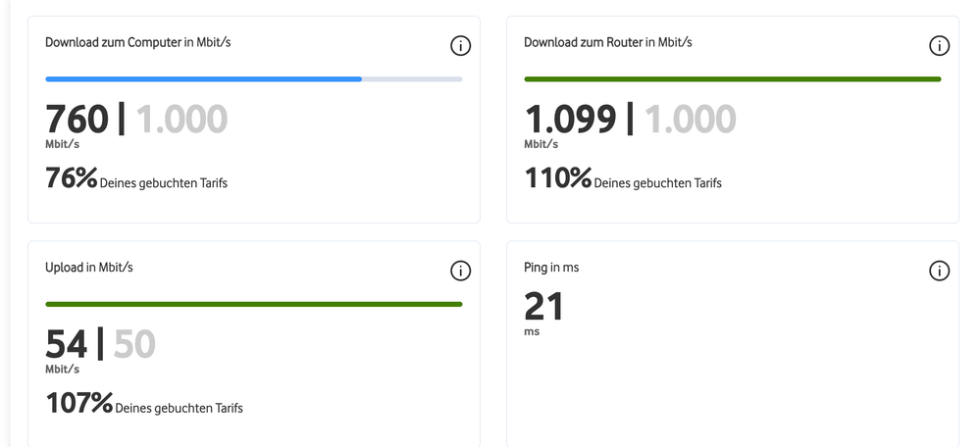Click the 21 ms ping value
Image resolution: width=980 pixels, height=447 pixels.
(544, 307)
